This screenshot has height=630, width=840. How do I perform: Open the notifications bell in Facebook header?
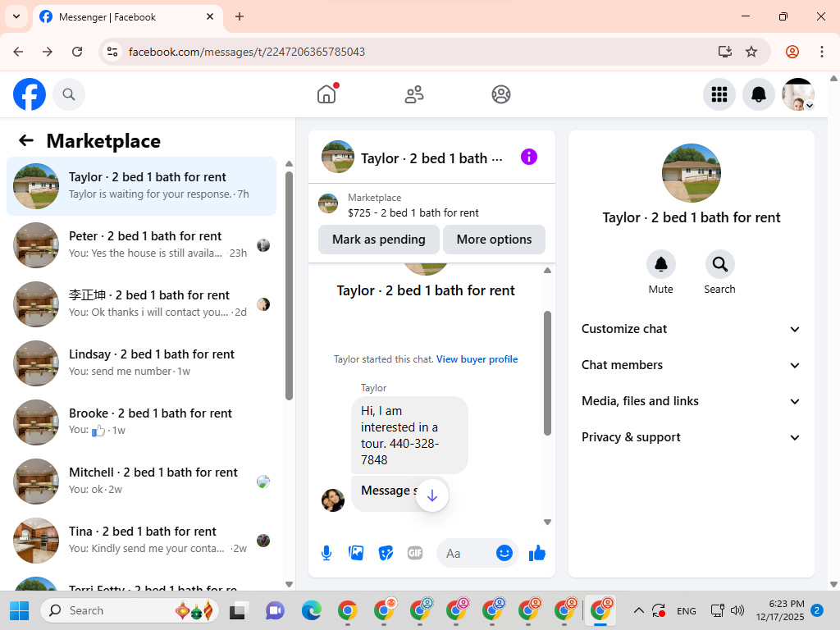tap(759, 95)
